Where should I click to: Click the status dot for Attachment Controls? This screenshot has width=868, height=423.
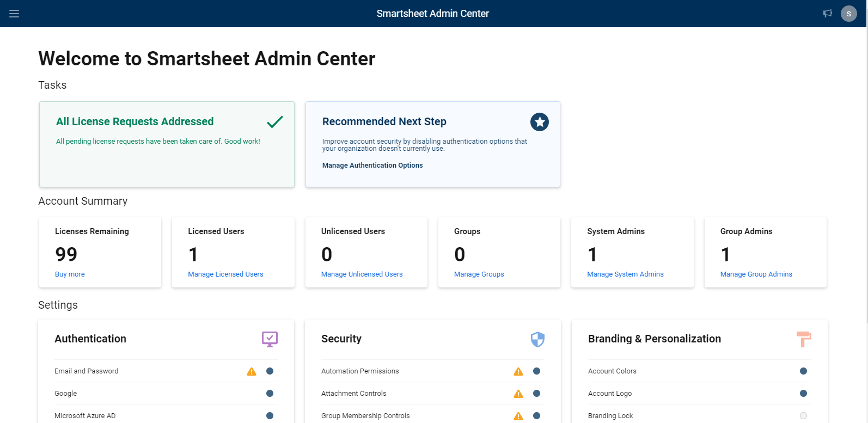click(x=536, y=394)
